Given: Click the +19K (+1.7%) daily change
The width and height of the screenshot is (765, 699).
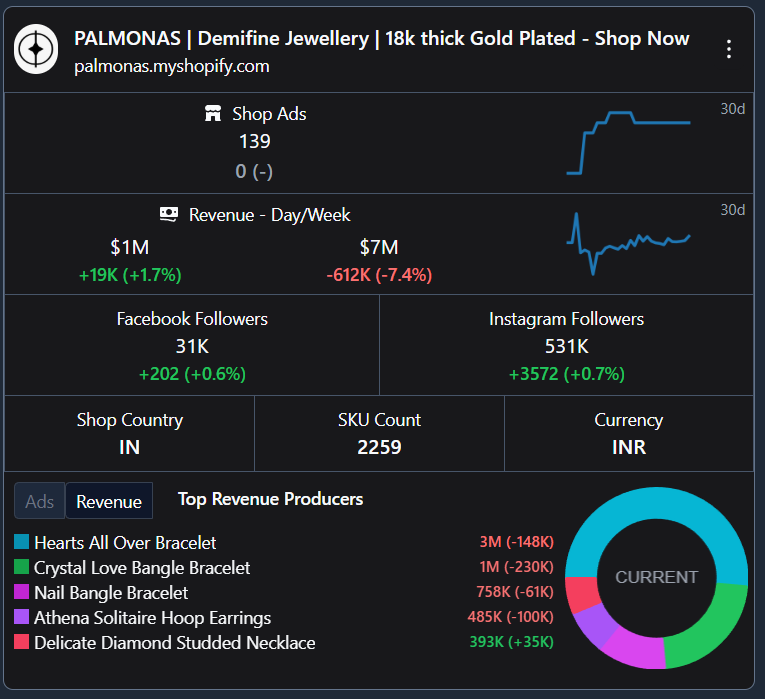Looking at the screenshot, I should click(130, 275).
